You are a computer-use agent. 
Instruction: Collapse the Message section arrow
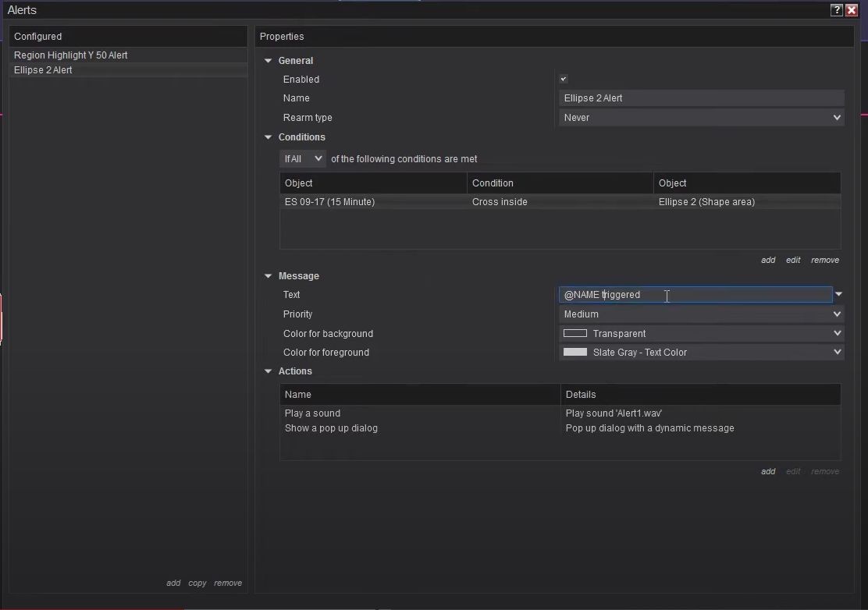[x=269, y=276]
